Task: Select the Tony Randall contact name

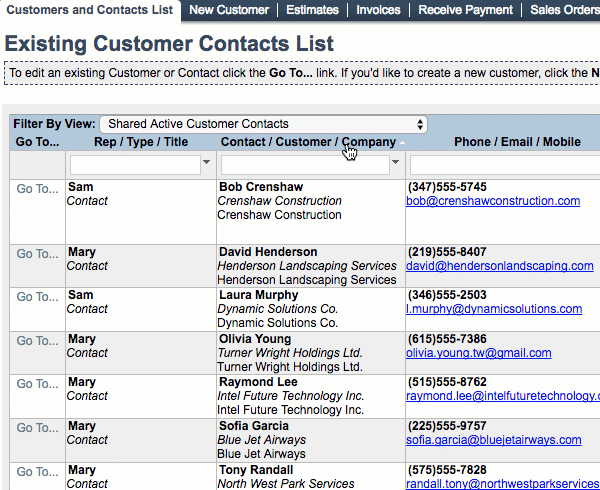Action: coord(256,470)
